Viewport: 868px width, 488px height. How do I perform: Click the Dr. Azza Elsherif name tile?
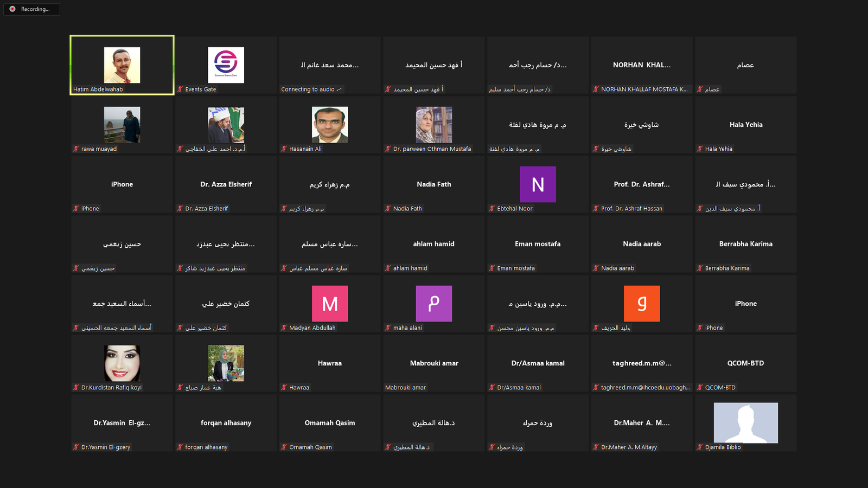click(x=226, y=184)
